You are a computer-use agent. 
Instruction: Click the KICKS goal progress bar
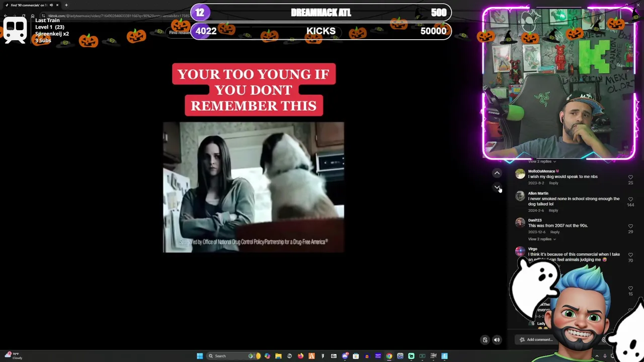click(321, 31)
